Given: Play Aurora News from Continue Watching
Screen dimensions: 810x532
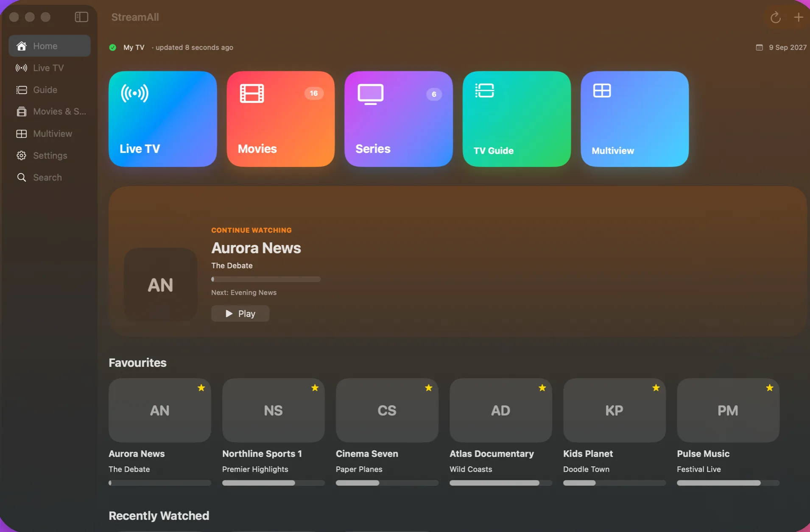Looking at the screenshot, I should pos(240,314).
